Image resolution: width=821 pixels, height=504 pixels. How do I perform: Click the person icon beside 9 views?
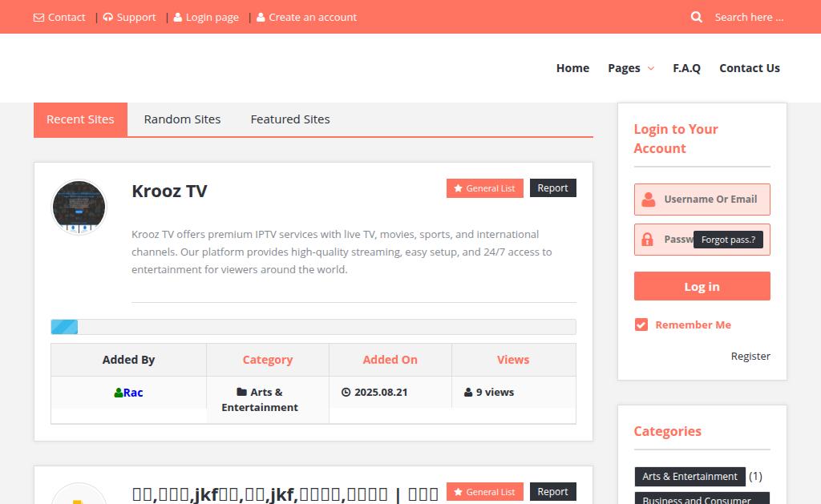coord(468,392)
